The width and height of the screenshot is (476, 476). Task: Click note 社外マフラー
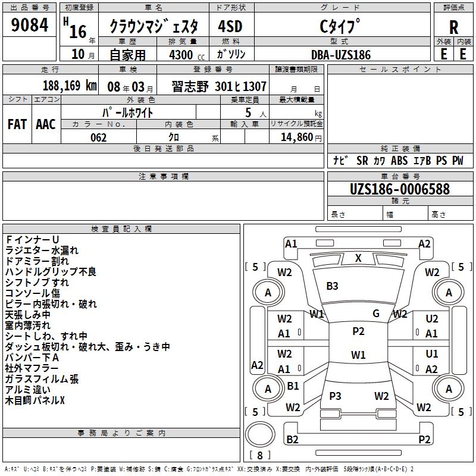[32, 368]
